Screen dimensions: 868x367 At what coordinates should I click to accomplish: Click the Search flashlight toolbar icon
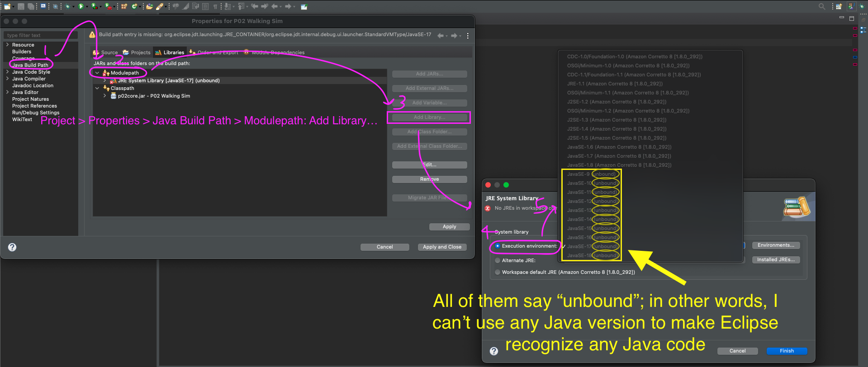(x=160, y=6)
